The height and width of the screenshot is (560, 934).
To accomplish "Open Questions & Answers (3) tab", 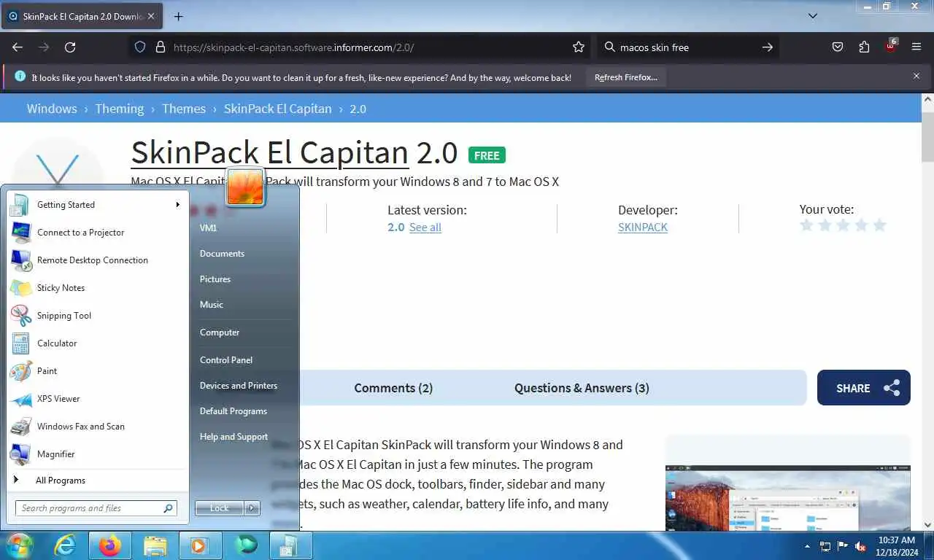I will point(582,388).
